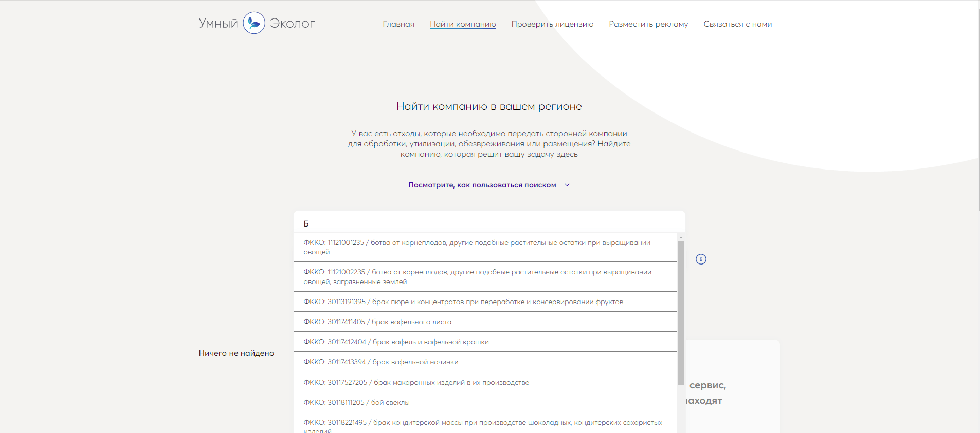The height and width of the screenshot is (433, 980).
Task: Choose ФККО 30117411405 брак вафельного листа
Action: click(x=485, y=322)
